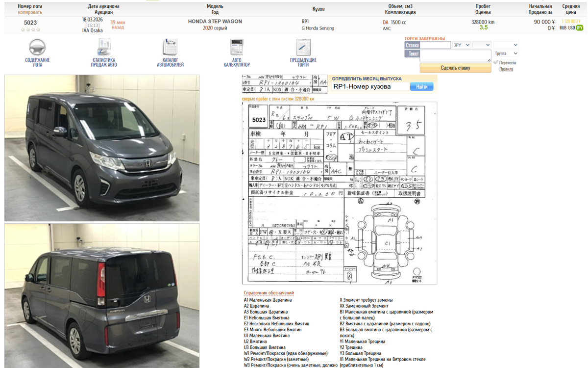Click the 18.03.2026 auction date
This screenshot has height=368, width=588.
pyautogui.click(x=92, y=20)
